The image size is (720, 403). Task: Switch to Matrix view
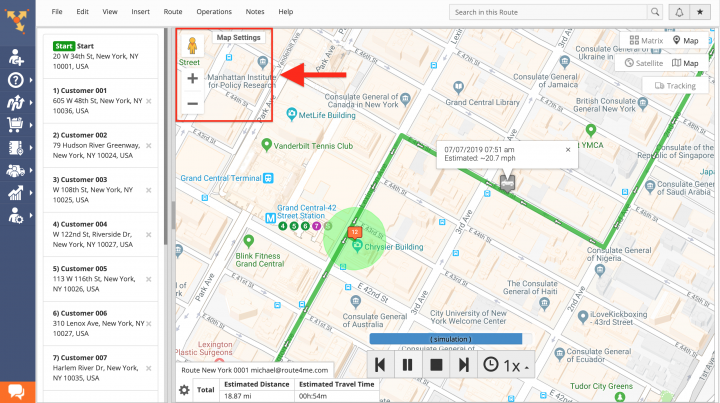click(646, 40)
